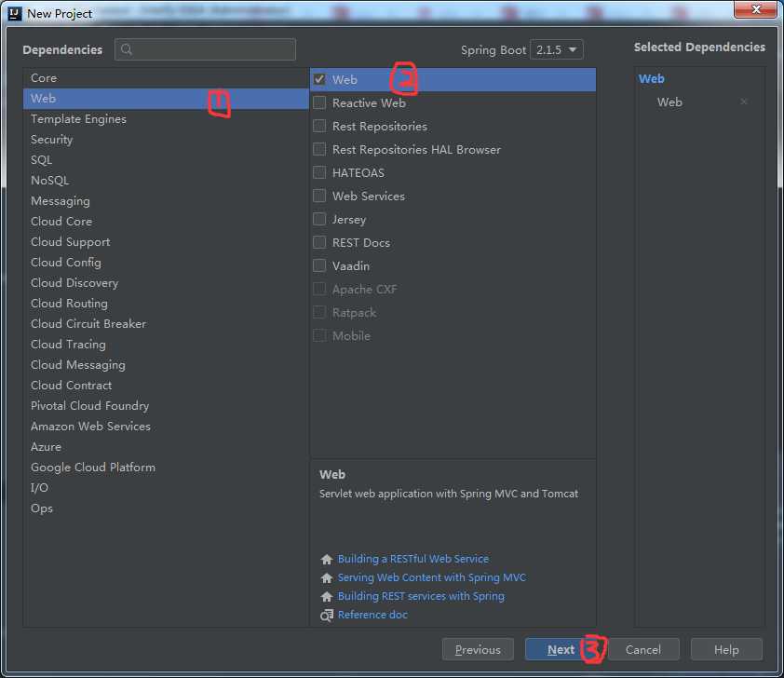Check the Vaadin checkbox
The image size is (784, 678).
point(319,265)
